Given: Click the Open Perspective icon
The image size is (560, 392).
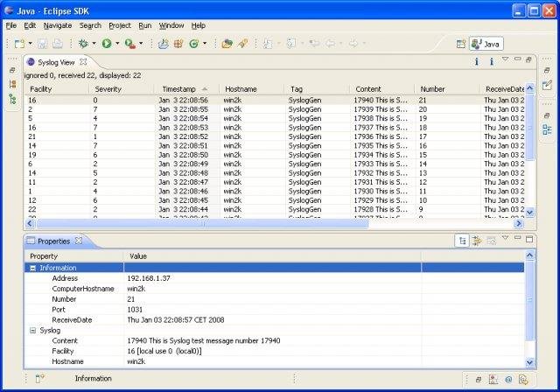Looking at the screenshot, I should (x=461, y=44).
